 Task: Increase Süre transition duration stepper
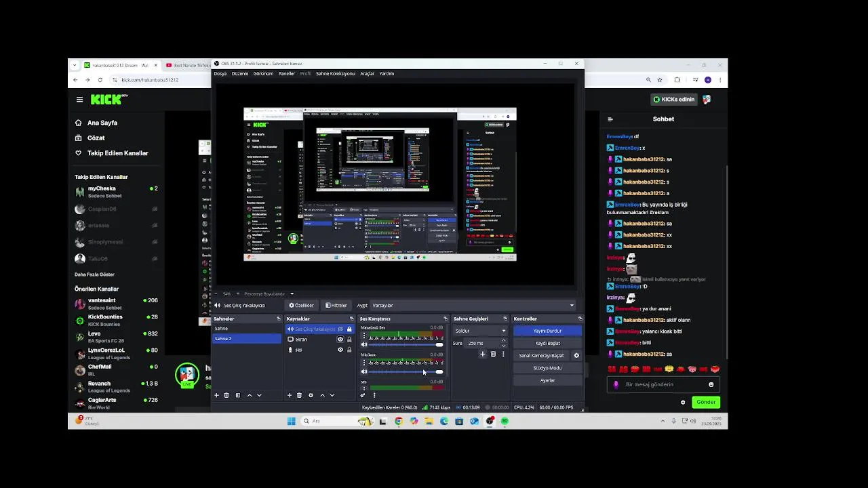pos(503,341)
